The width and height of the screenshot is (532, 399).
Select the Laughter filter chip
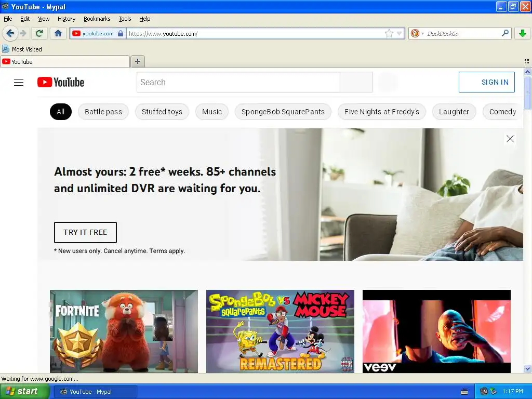point(454,112)
